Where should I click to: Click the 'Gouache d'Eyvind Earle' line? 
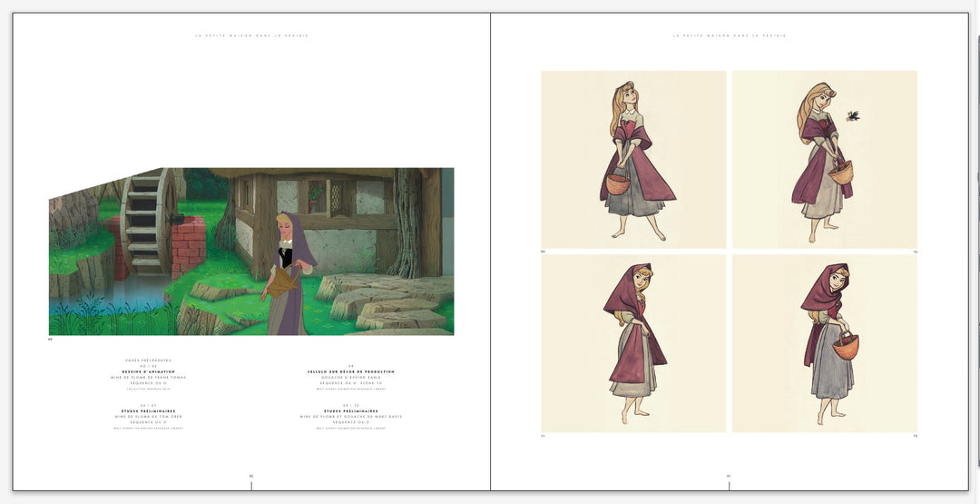tap(351, 378)
